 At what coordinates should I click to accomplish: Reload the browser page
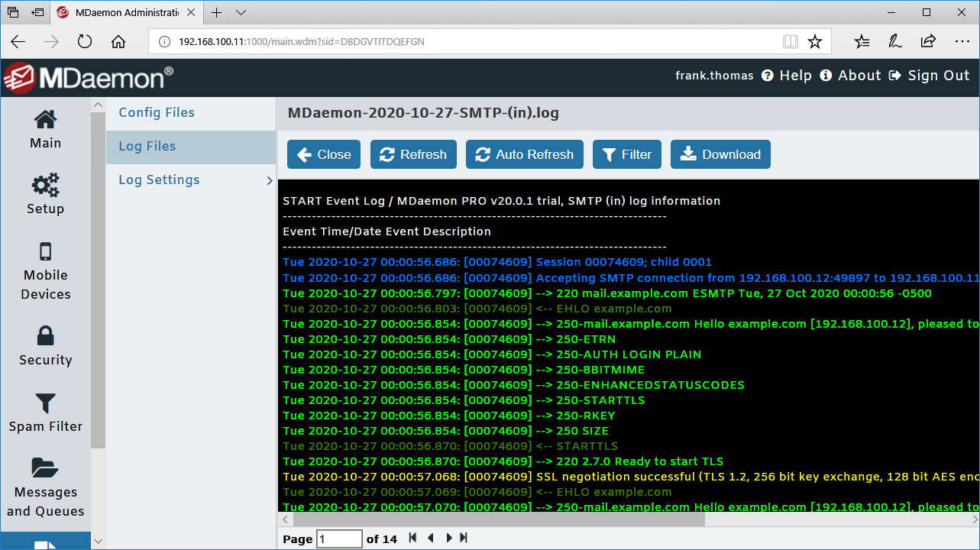point(84,41)
